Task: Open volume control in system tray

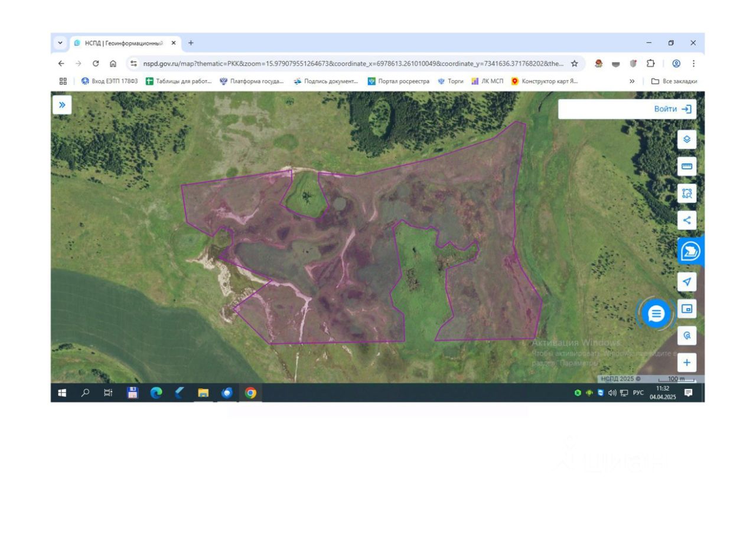Action: [x=612, y=393]
